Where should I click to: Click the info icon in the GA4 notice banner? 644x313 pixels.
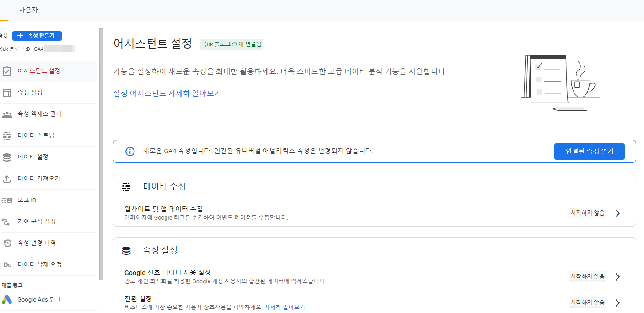coord(130,151)
